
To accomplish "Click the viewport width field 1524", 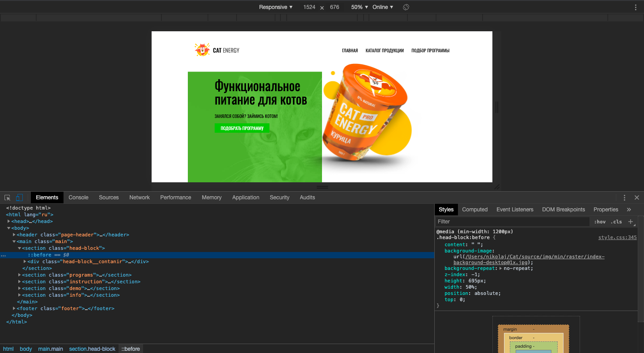I will tap(309, 7).
